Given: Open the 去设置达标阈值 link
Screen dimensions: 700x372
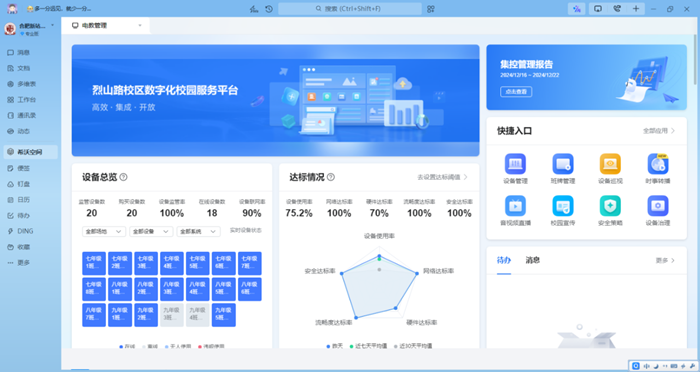Looking at the screenshot, I should click(442, 177).
